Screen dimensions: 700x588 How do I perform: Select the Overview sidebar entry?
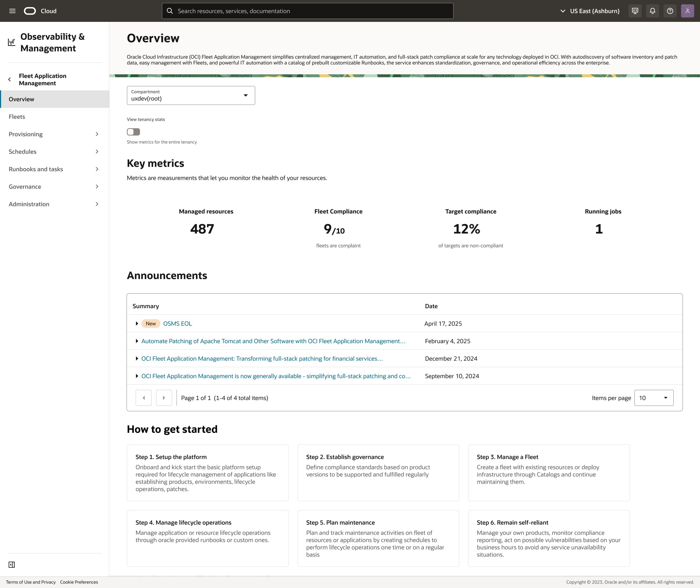22,99
